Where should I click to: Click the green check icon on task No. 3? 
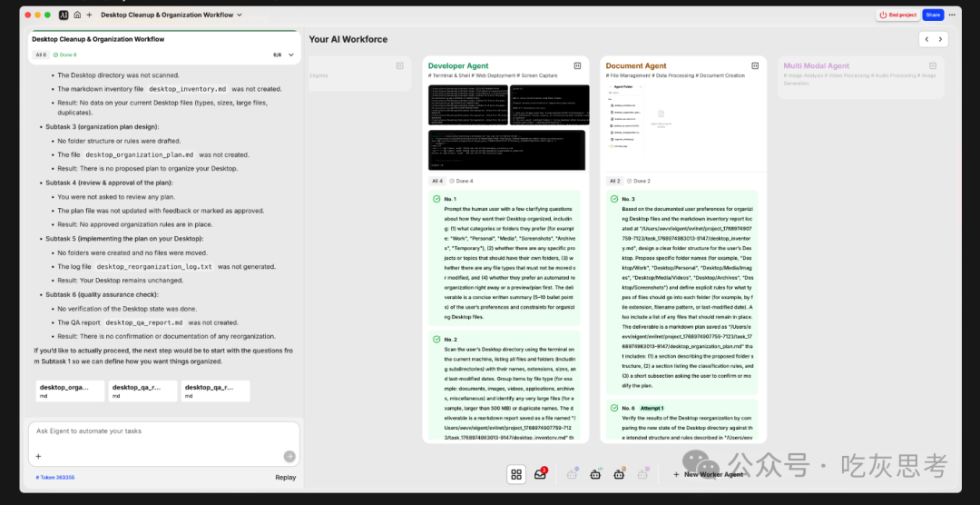[613, 199]
